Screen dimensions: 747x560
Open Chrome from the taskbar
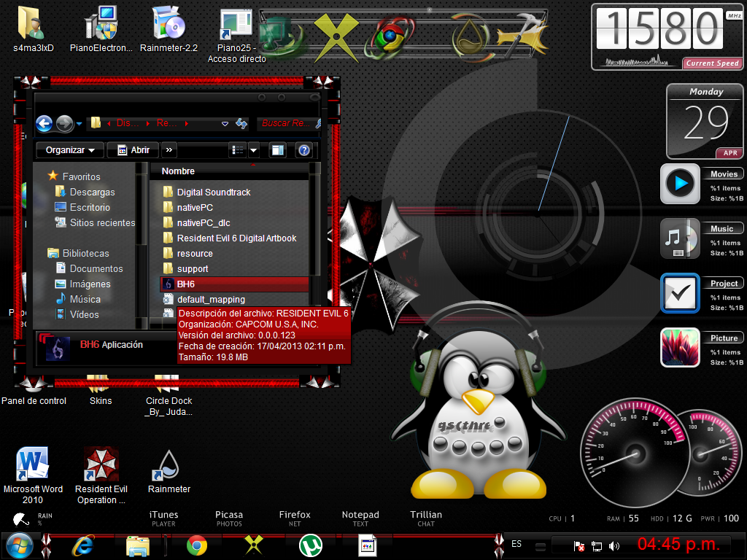196,545
